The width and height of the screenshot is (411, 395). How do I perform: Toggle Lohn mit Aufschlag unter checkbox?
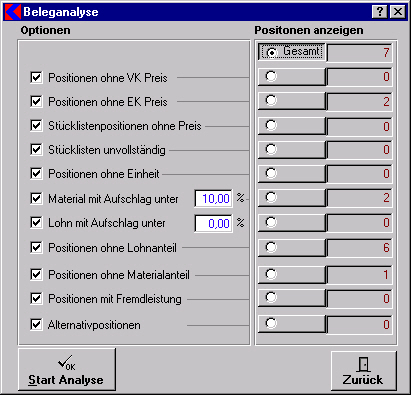36,222
